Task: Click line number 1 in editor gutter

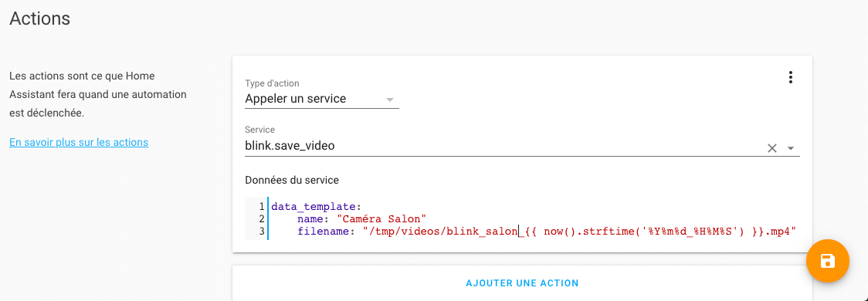Action: (x=261, y=207)
